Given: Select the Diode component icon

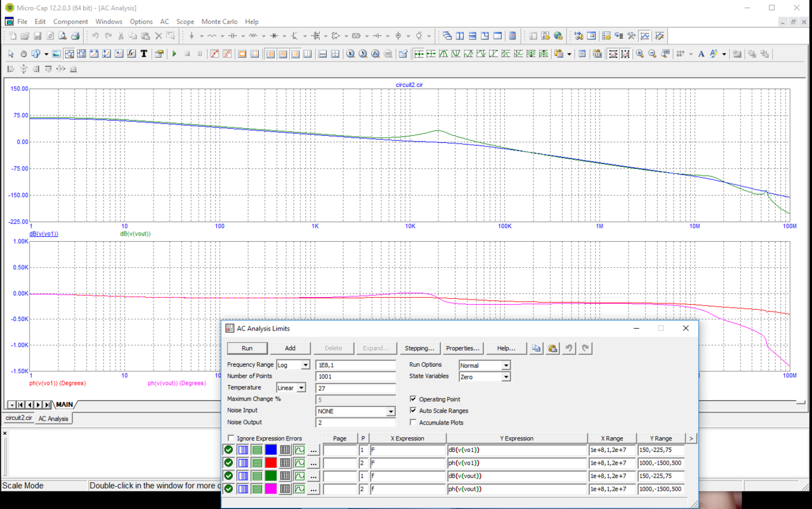Looking at the screenshot, I should click(x=274, y=36).
